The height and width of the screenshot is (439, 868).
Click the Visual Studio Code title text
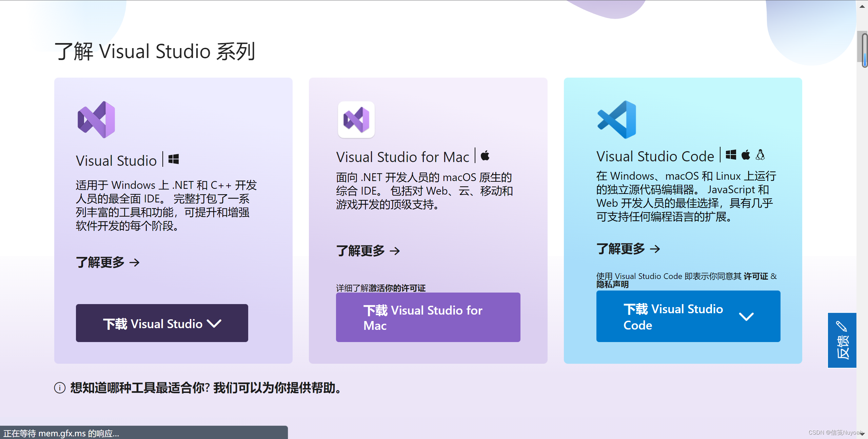[x=655, y=156]
